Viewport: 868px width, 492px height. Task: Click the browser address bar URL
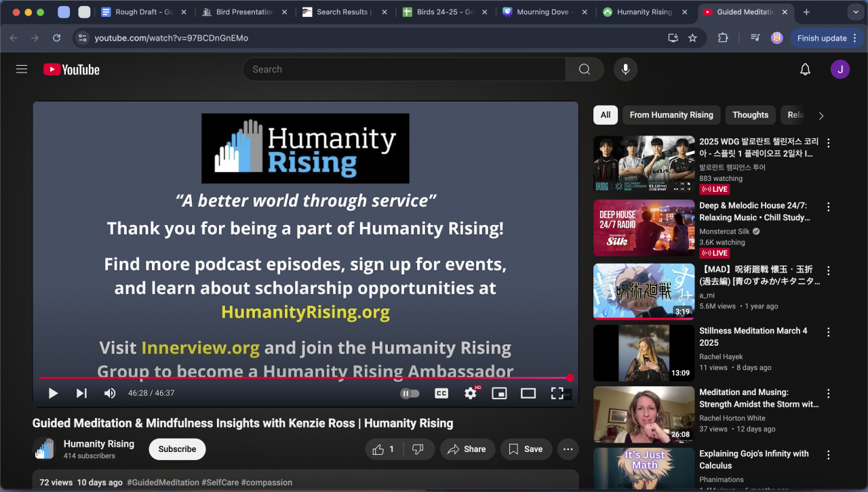coord(172,38)
